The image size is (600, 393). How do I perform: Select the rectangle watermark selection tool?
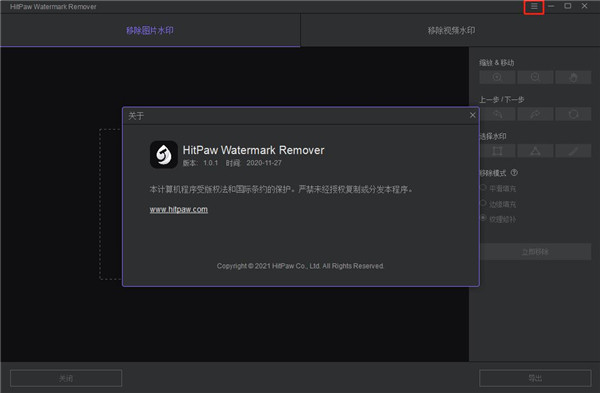(x=497, y=151)
